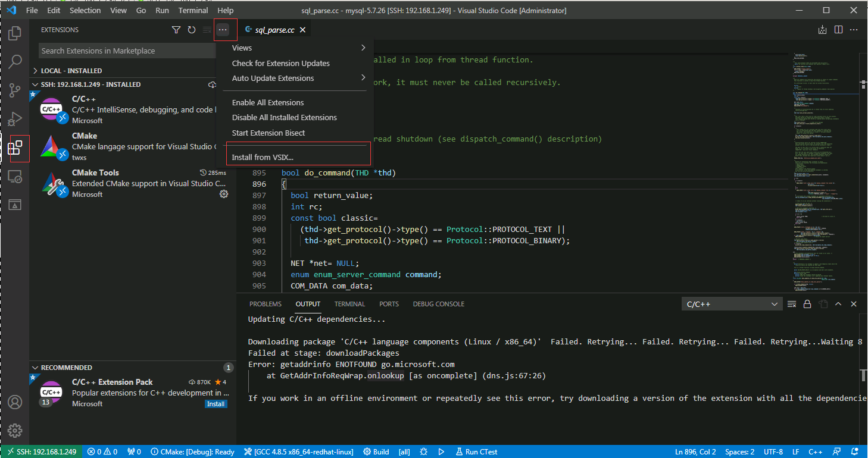This screenshot has height=458, width=868.
Task: Click the split editor right icon
Action: point(838,30)
